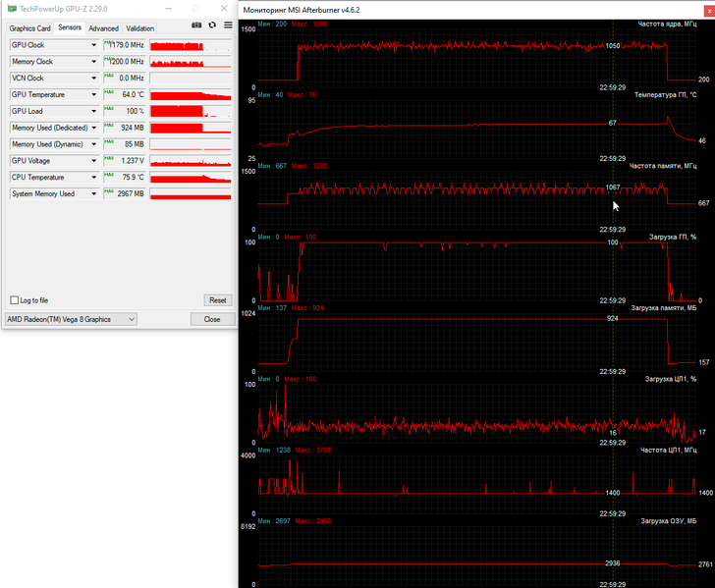Click the 1050 marker on core clock graph

click(613, 45)
